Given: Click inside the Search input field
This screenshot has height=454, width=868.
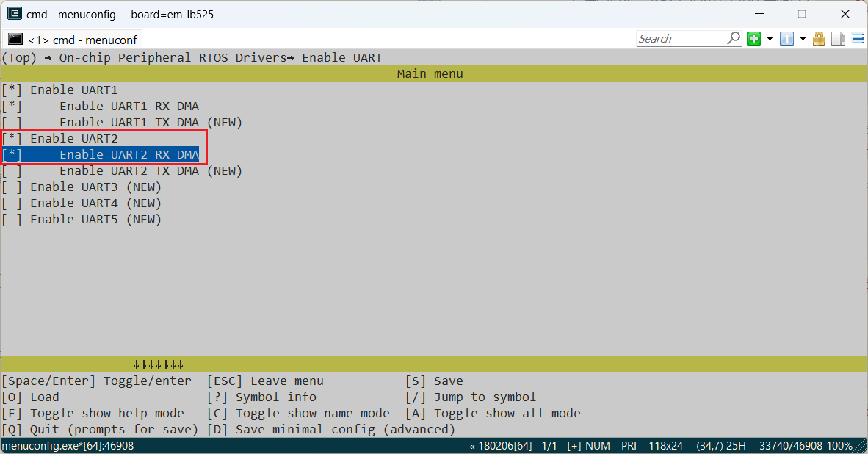Looking at the screenshot, I should tap(679, 39).
